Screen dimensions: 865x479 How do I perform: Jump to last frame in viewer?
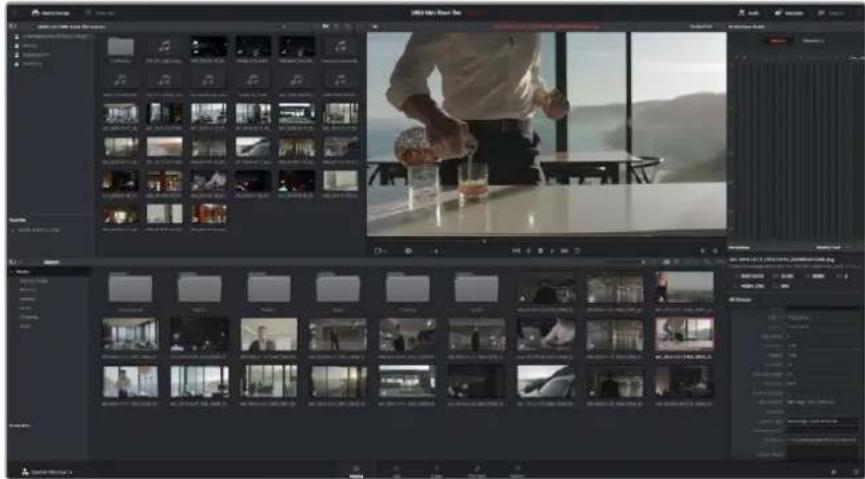pos(564,251)
